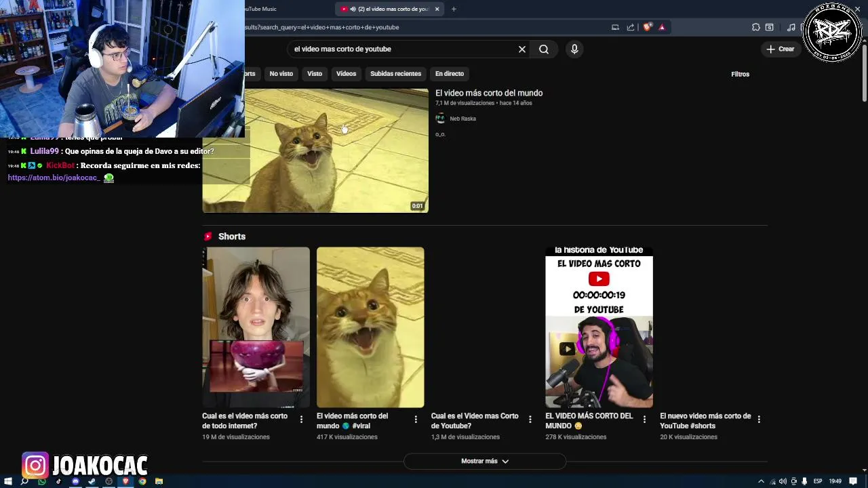Viewport: 868px width, 488px height.
Task: Open the "EL VIDEO MAS CORTO" Short thumbnail
Action: [x=599, y=327]
